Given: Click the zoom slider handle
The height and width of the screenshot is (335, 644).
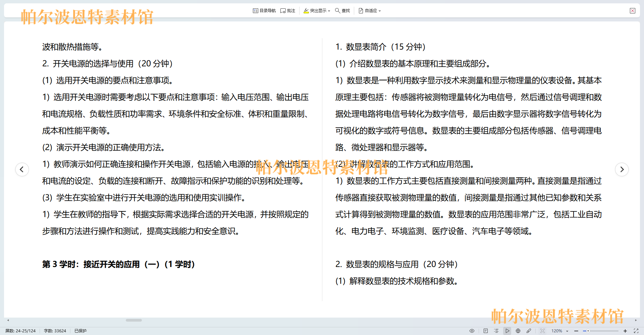Looking at the screenshot, I should click(x=588, y=331).
